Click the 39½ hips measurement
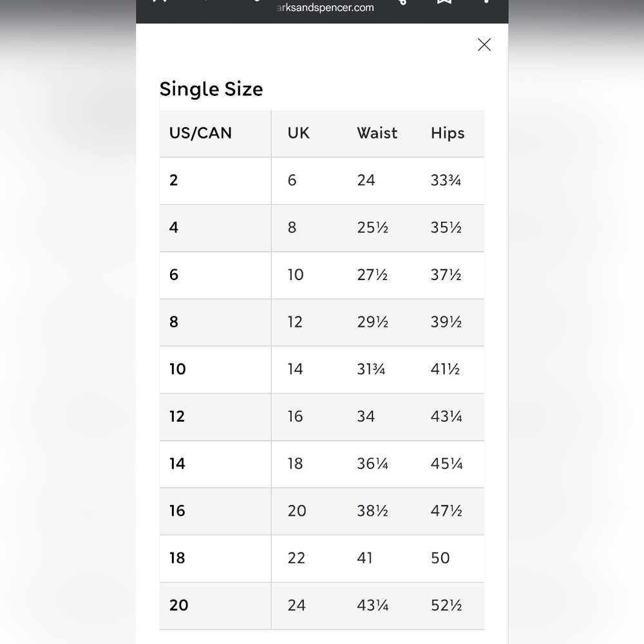Image resolution: width=644 pixels, height=644 pixels. click(x=446, y=322)
